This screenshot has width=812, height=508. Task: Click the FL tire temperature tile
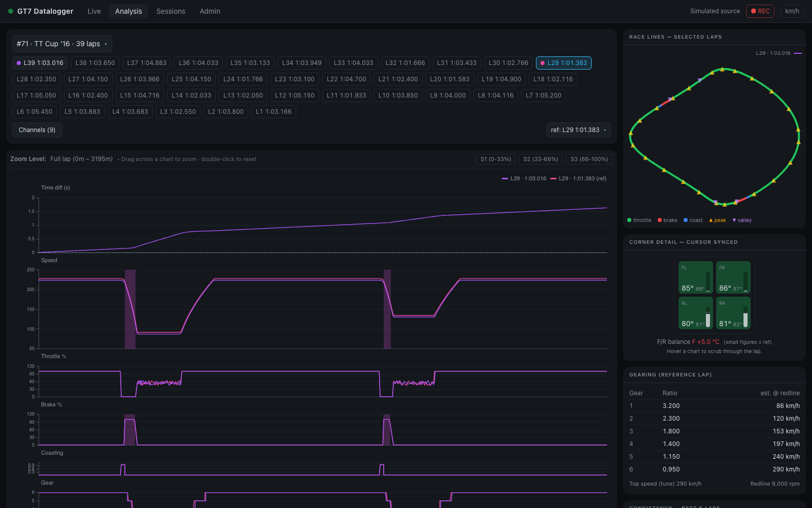[696, 277]
